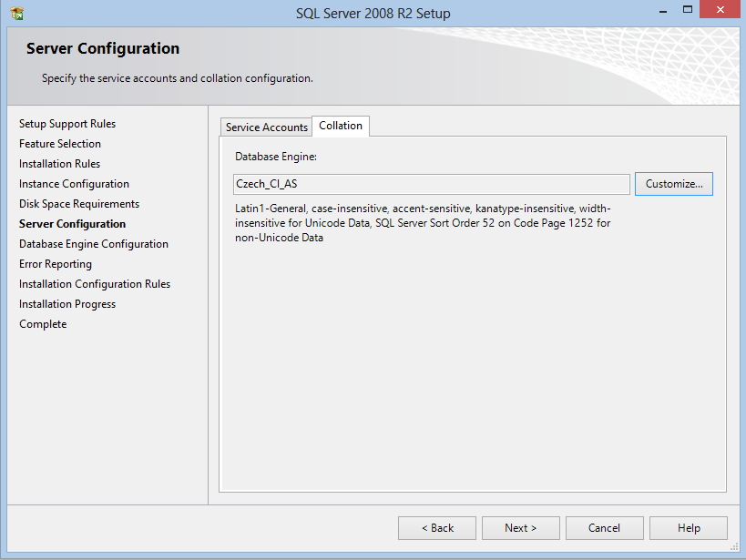Click the Installation Configuration Rules step
The width and height of the screenshot is (746, 560).
[x=95, y=284]
